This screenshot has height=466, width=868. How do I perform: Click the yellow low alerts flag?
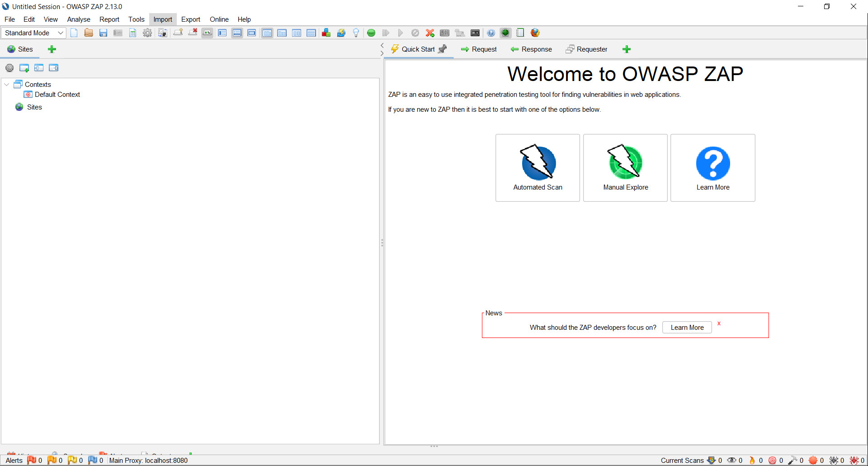[72, 460]
